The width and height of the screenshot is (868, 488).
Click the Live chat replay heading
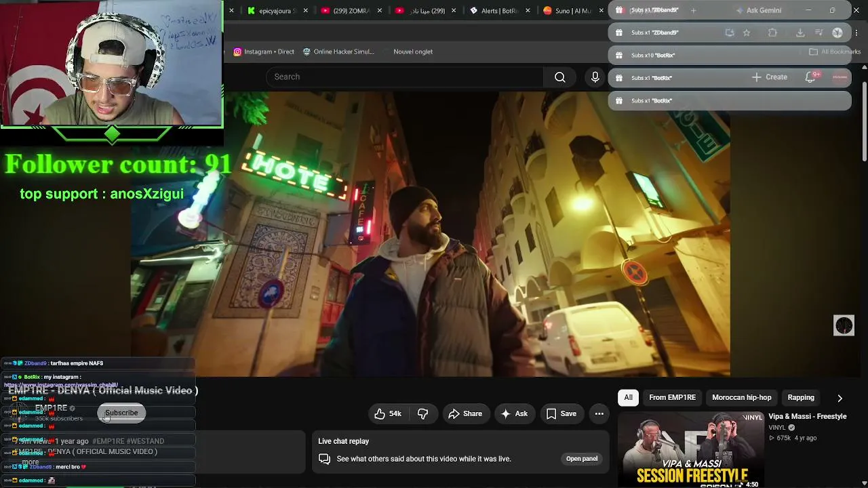(x=344, y=441)
